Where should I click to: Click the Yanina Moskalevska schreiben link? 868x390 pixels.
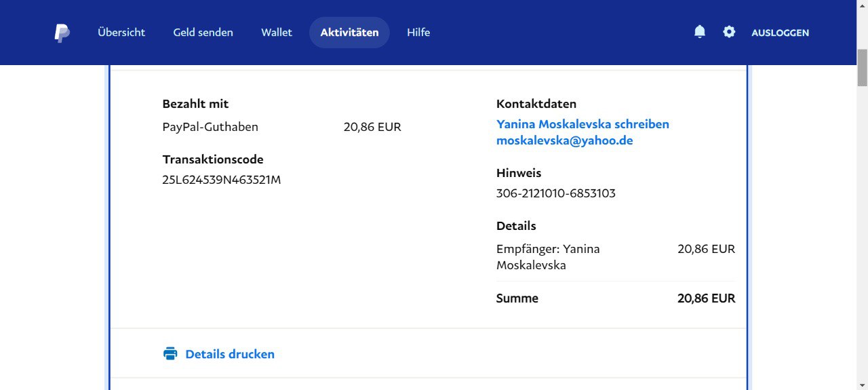(x=583, y=124)
